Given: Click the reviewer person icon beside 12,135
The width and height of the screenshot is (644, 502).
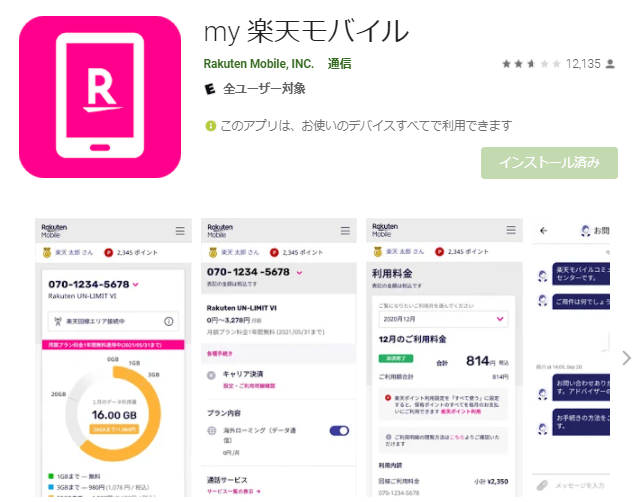Looking at the screenshot, I should click(610, 64).
